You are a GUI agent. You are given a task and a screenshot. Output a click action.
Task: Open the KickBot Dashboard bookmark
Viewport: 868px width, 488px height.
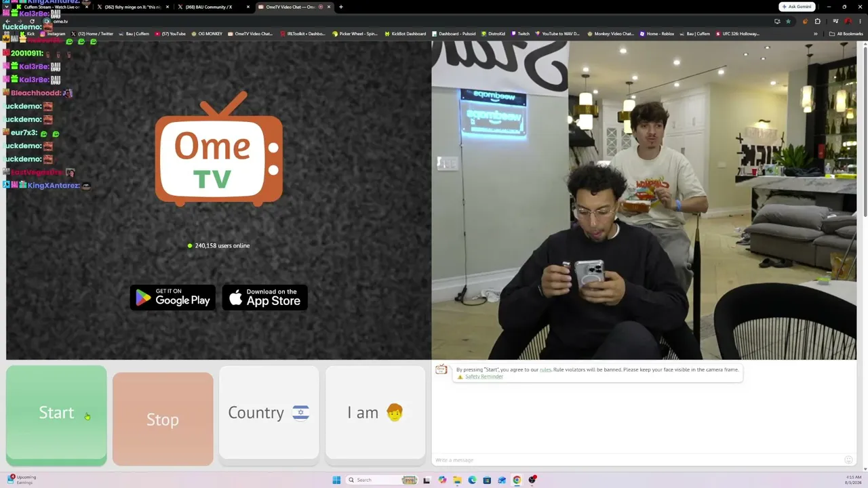coord(406,34)
